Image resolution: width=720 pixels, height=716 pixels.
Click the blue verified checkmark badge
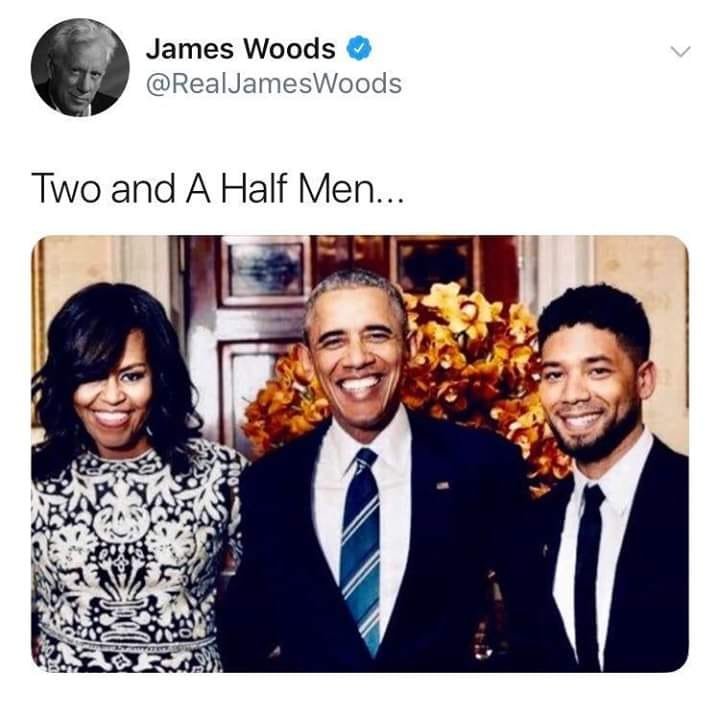[358, 48]
